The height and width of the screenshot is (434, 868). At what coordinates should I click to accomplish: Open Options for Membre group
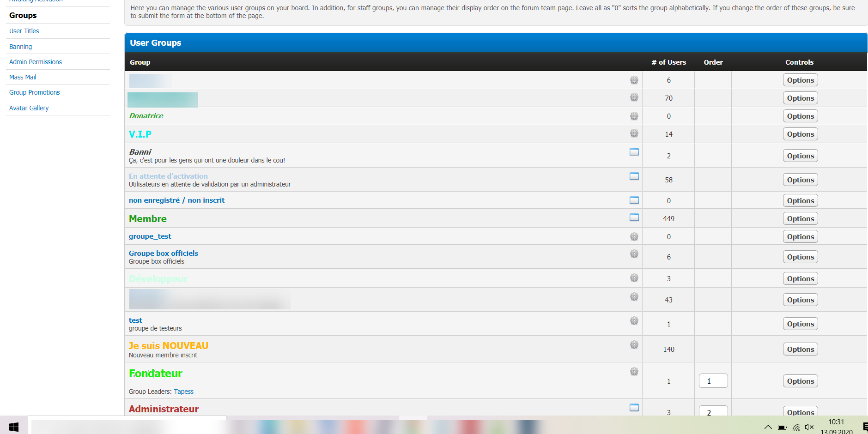pos(801,219)
